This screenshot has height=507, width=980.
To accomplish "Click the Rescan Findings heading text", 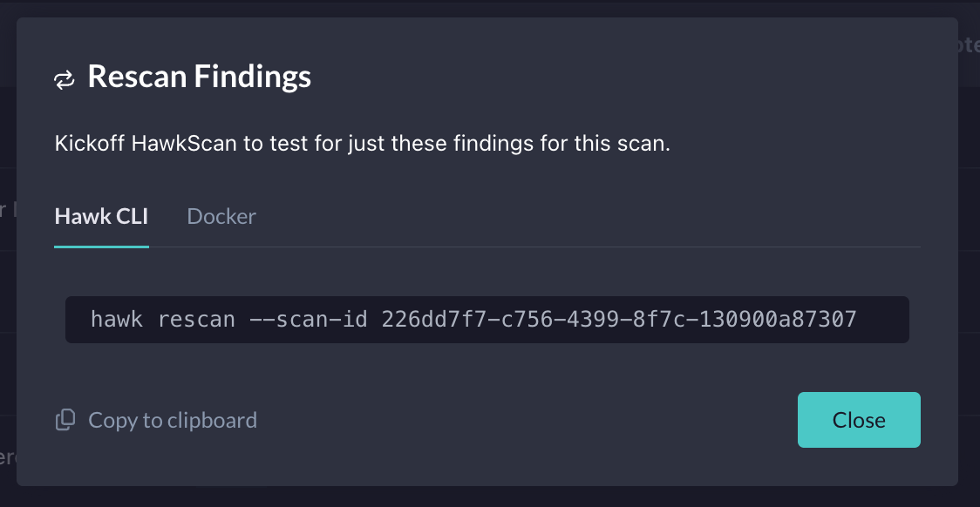I will (200, 77).
